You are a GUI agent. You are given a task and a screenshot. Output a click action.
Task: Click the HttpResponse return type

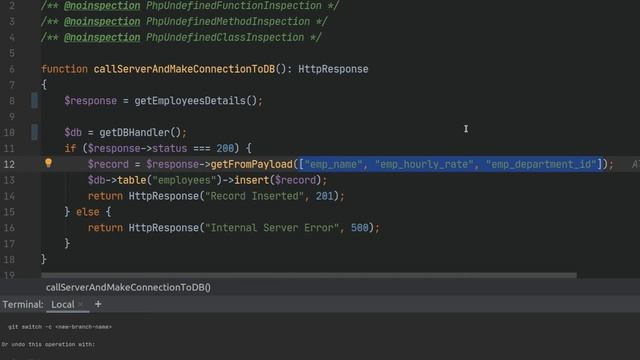tap(333, 69)
